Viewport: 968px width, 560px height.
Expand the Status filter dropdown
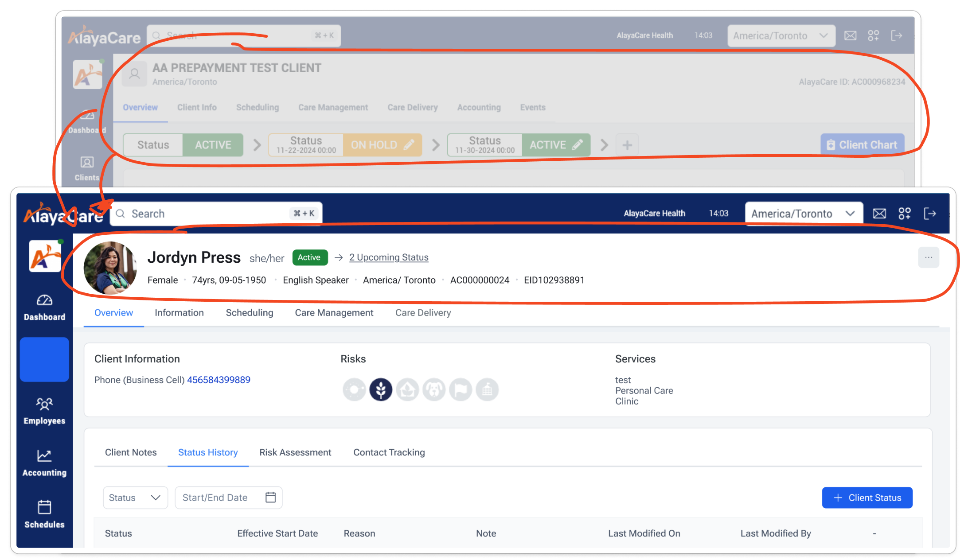point(135,498)
